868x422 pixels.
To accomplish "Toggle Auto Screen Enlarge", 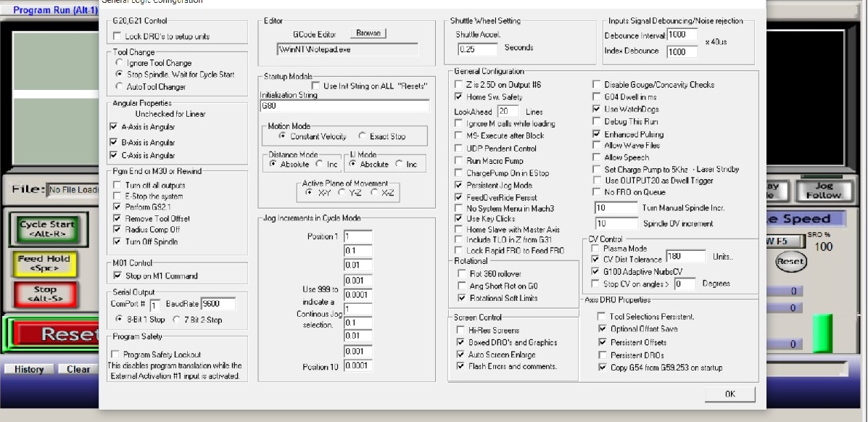I will (x=460, y=355).
